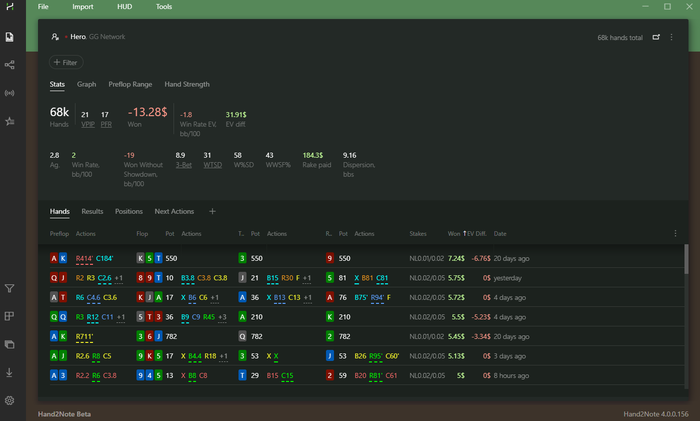Sort by the Date column header
Viewport: 700px width, 421px height.
tap(500, 233)
